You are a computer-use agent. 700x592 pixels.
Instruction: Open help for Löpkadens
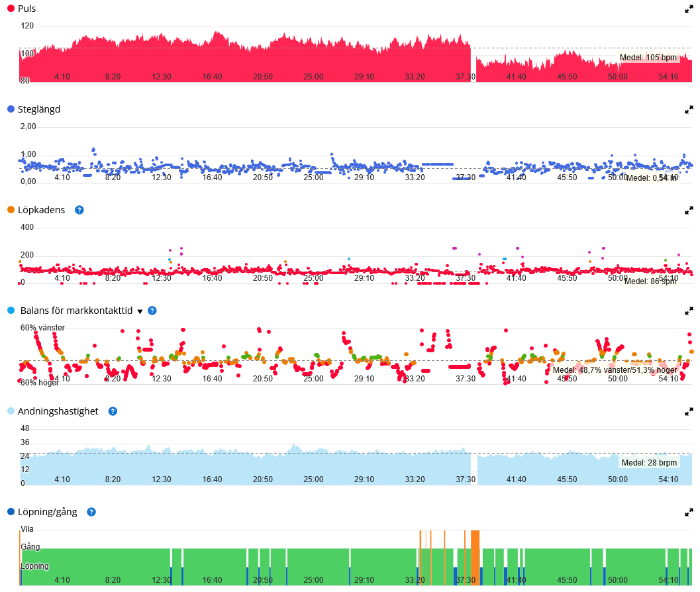79,210
